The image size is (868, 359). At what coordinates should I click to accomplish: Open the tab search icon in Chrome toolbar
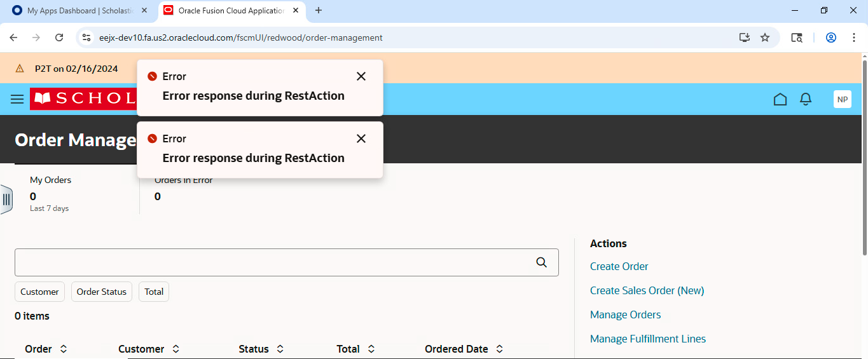click(x=797, y=37)
